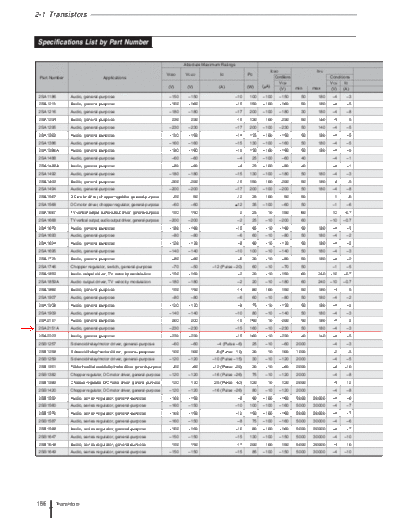Select the "Chopper regulator, switch, general-purpose" cell
400x518 pixels.
pyautogui.click(x=111, y=267)
